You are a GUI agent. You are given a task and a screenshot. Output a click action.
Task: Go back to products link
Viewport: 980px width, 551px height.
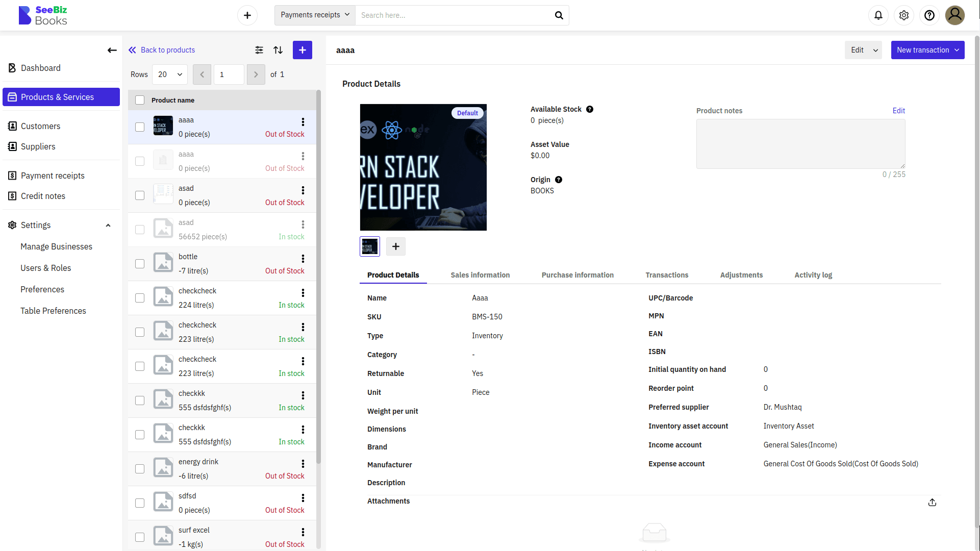point(162,50)
